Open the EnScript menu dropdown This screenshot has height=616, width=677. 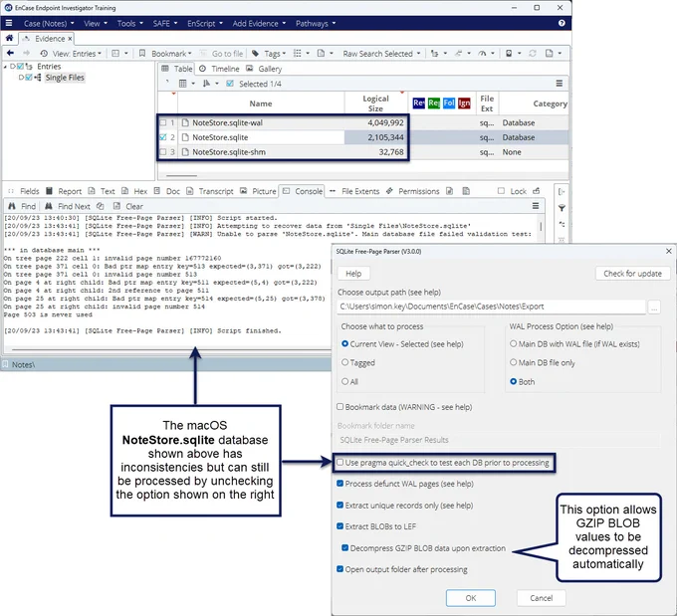point(205,23)
